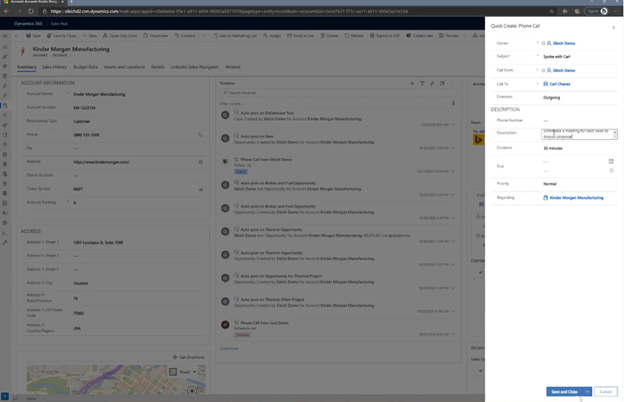Click the Description text box
The height and width of the screenshot is (402, 624).
tap(578, 133)
